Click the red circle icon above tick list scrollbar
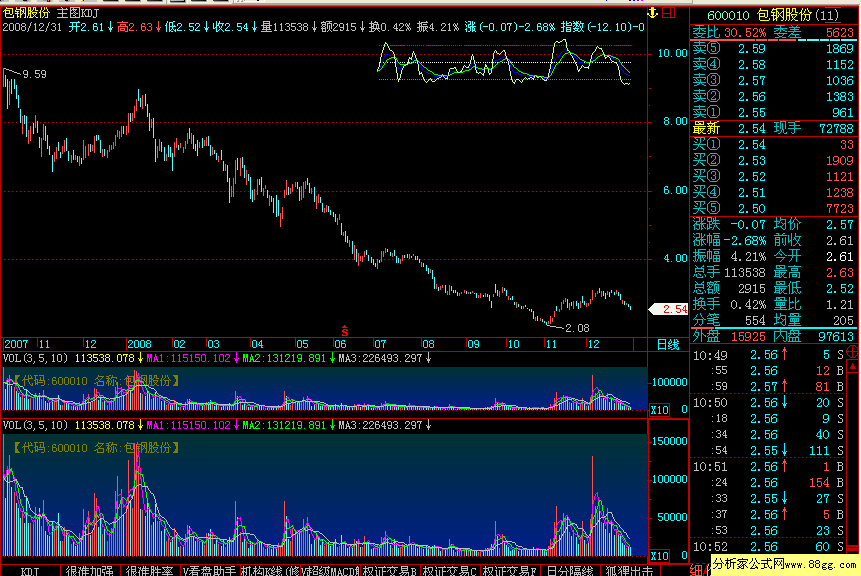Viewport: 861px width, 576px height. coord(853,351)
